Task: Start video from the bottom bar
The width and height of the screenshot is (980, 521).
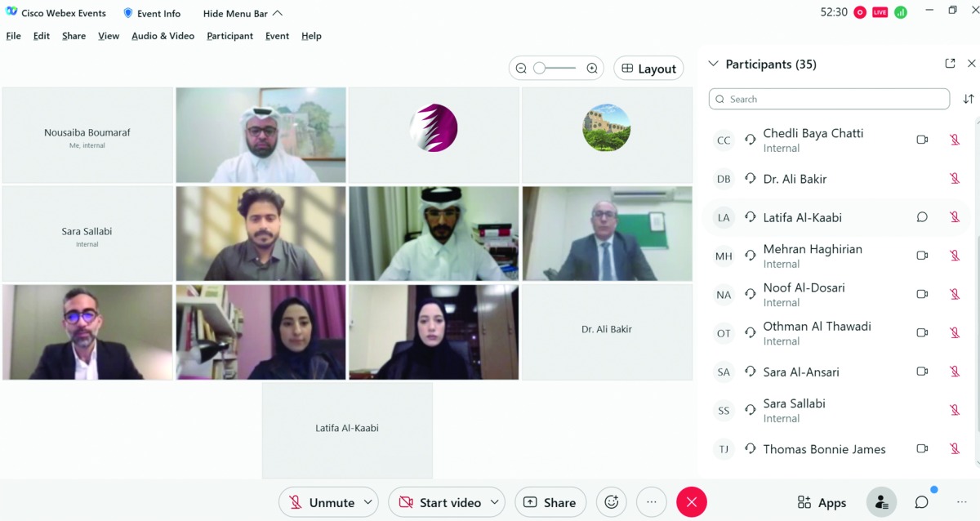Action: click(x=438, y=502)
